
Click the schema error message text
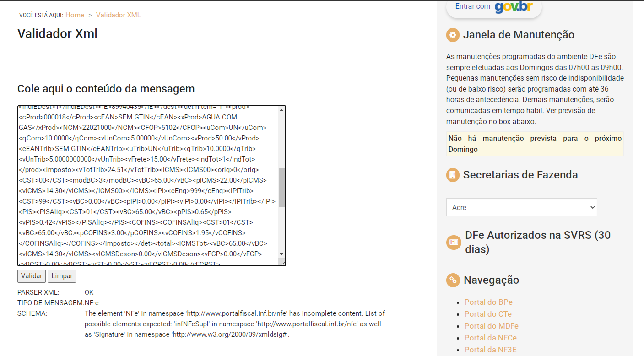(235, 324)
